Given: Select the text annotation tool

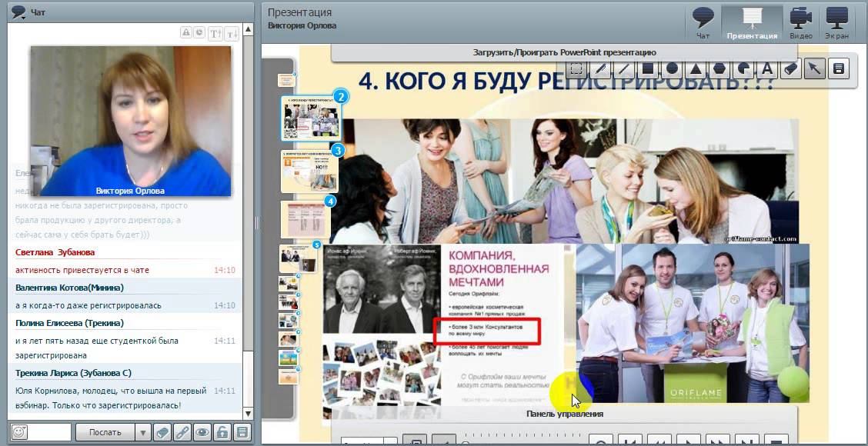Looking at the screenshot, I should pos(767,69).
